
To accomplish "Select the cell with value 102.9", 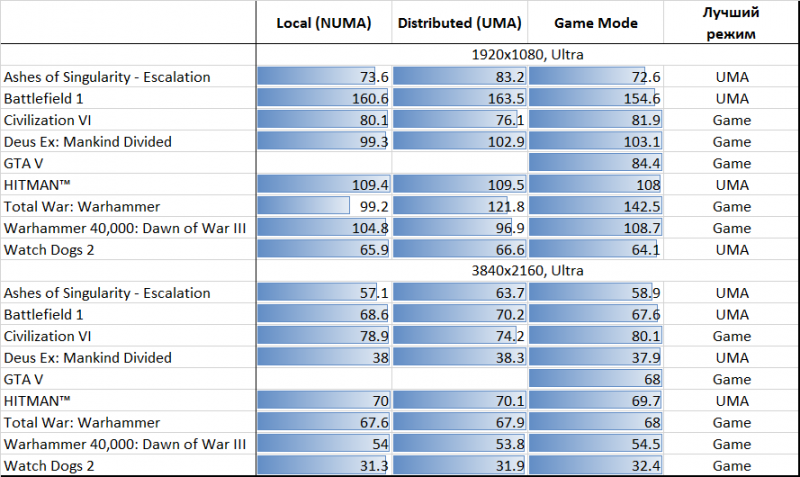I will pyautogui.click(x=460, y=141).
